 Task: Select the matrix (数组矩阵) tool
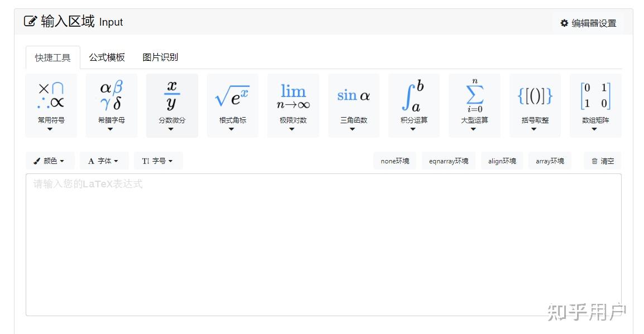point(595,105)
